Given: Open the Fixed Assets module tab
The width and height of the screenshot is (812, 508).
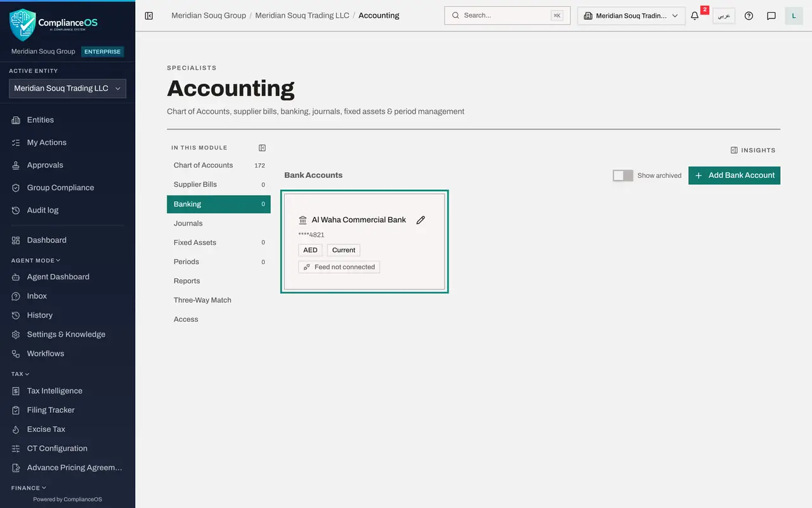Looking at the screenshot, I should 219,243.
